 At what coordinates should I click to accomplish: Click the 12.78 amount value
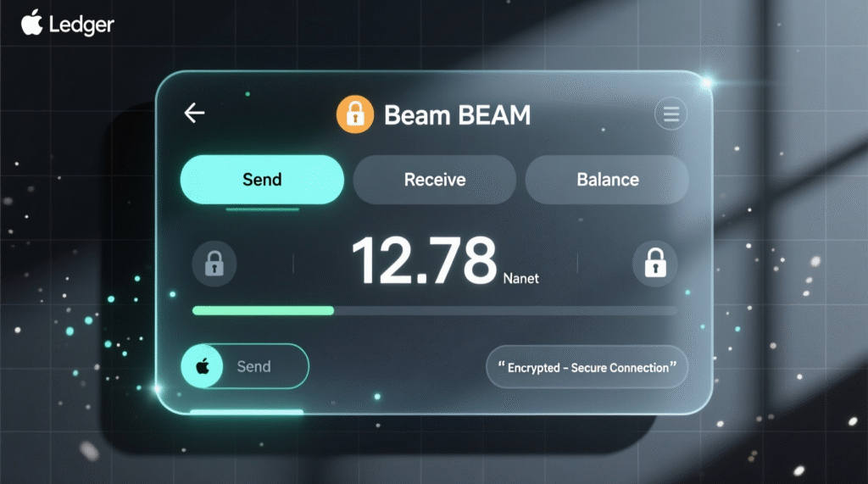[x=423, y=260]
